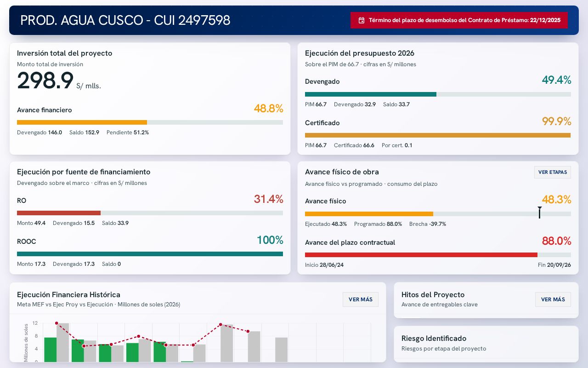Click the teal Devengado 49.4% progress bar

(438, 94)
